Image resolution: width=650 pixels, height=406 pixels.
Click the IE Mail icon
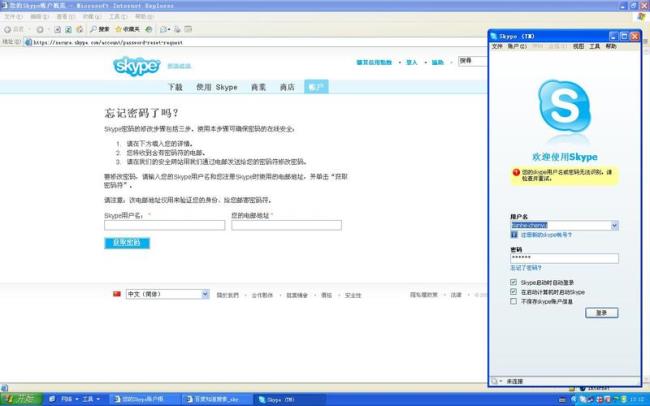point(163,29)
